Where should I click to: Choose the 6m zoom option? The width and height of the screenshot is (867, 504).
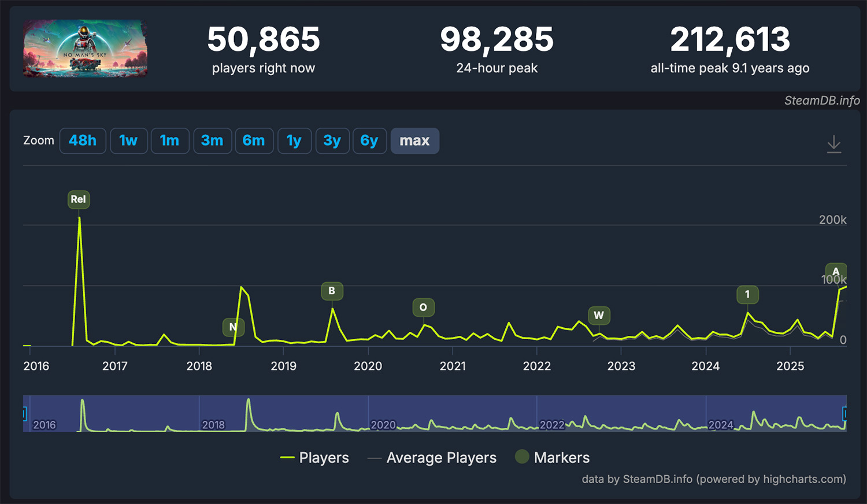254,141
